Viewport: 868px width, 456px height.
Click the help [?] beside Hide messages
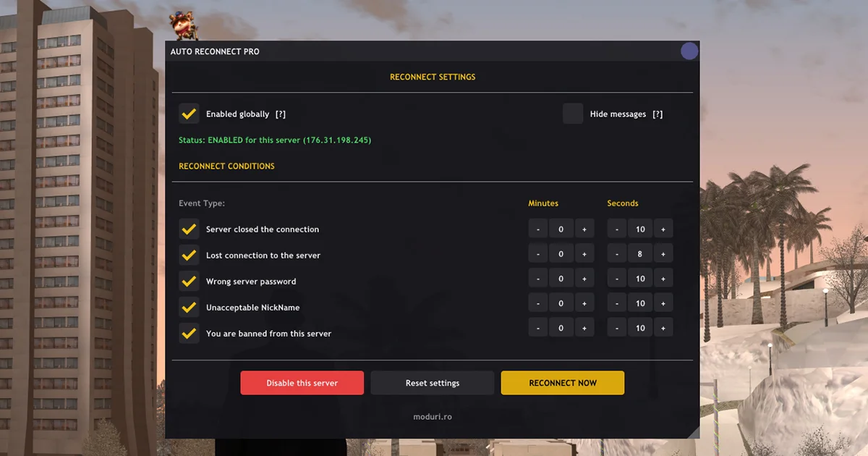[658, 114]
